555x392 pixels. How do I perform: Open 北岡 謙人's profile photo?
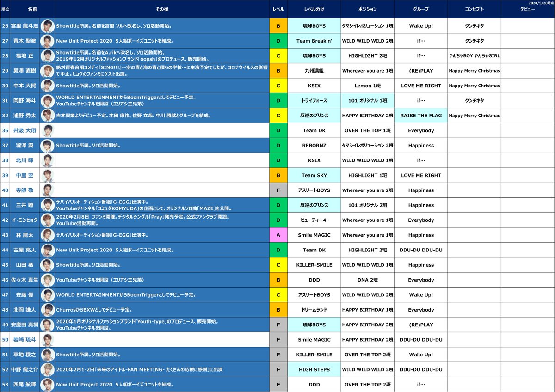click(47, 310)
